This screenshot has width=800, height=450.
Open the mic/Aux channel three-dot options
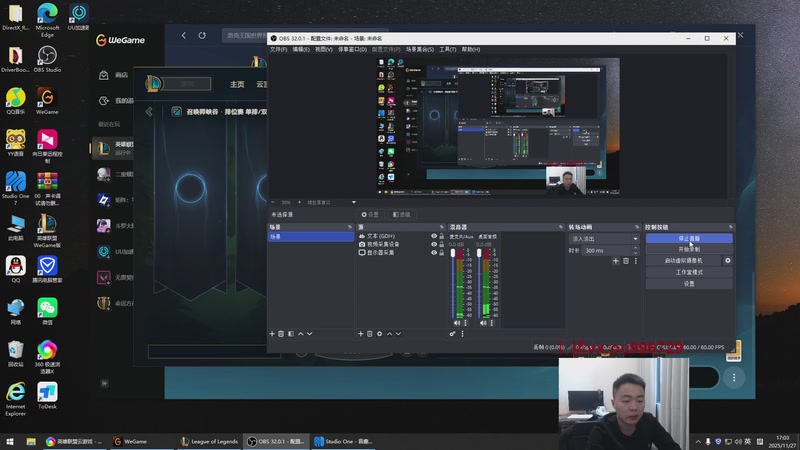pyautogui.click(x=465, y=323)
